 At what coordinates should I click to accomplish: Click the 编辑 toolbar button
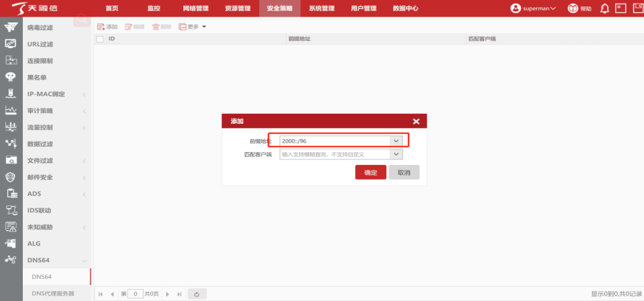click(135, 27)
